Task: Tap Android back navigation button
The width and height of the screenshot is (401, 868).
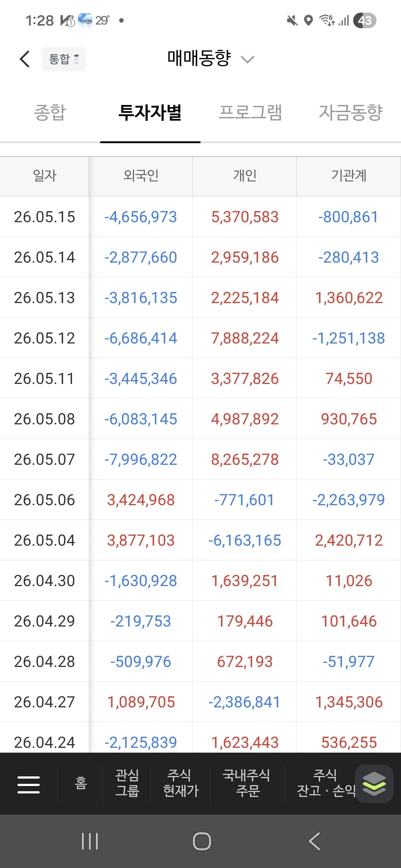Action: point(314,841)
